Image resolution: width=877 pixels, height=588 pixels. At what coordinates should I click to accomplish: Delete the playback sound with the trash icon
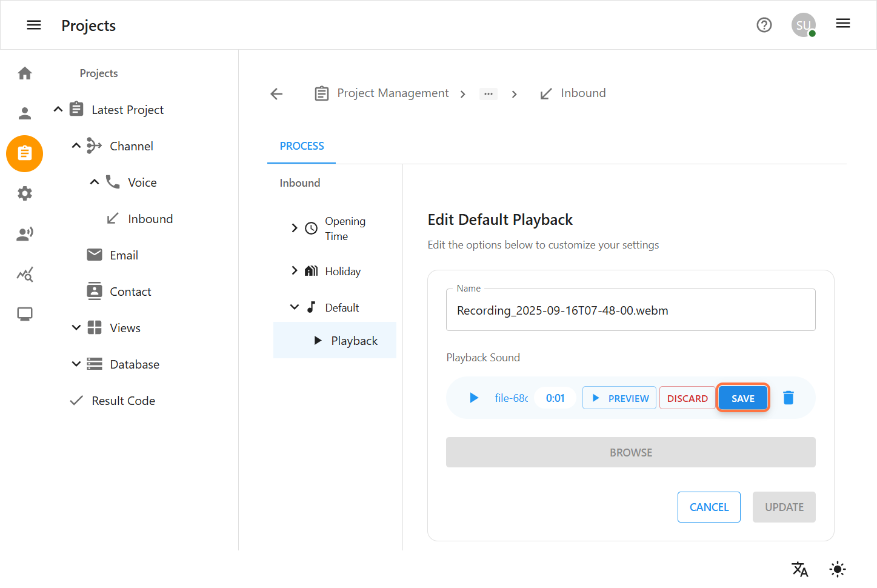(x=788, y=398)
